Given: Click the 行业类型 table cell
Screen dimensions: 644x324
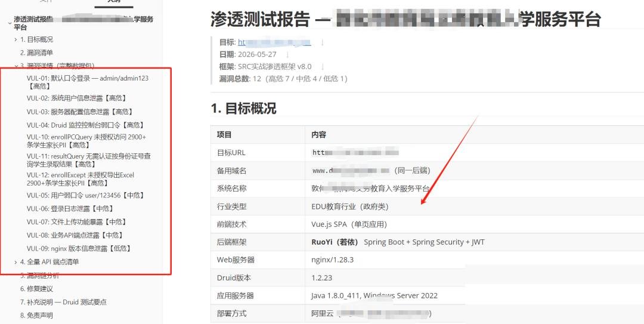Looking at the screenshot, I should (x=258, y=206).
